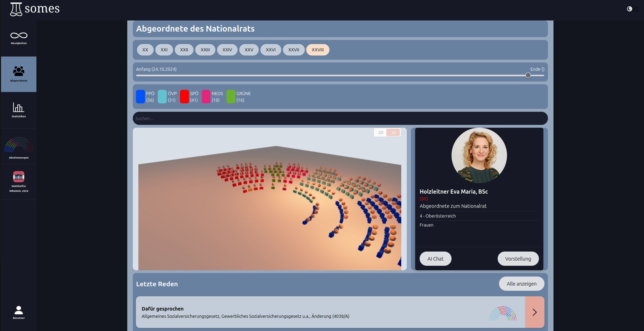Viewport: 644px width, 331px height.
Task: Select legislative period XX tab
Action: [145, 50]
